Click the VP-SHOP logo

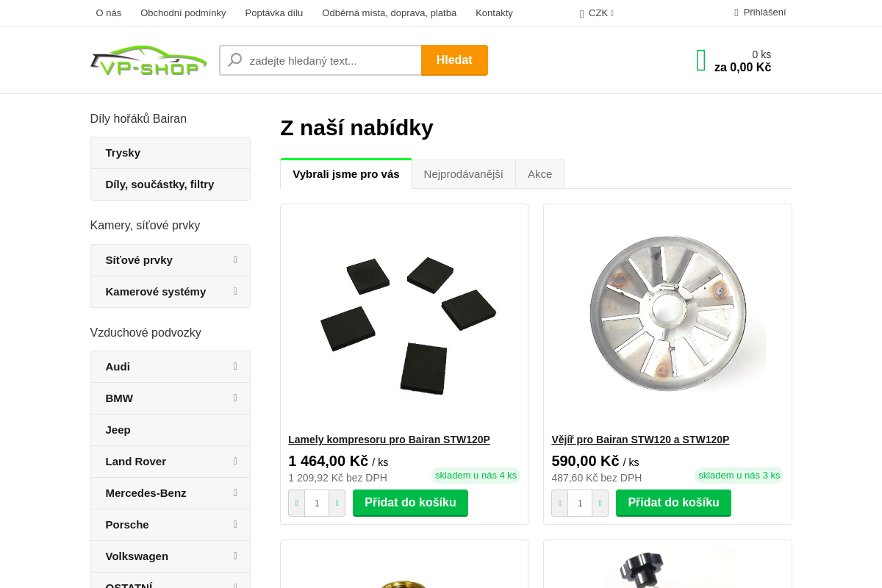[x=148, y=60]
